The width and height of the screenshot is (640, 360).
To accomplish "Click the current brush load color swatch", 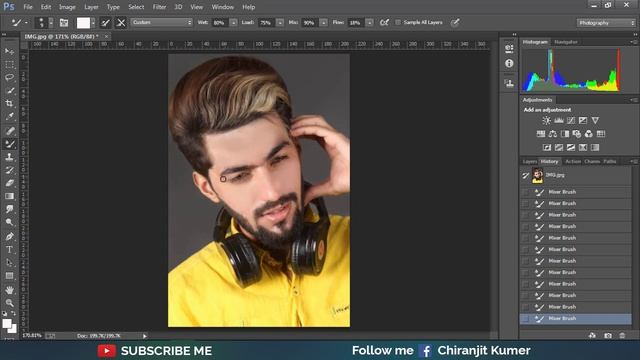I will pyautogui.click(x=83, y=23).
